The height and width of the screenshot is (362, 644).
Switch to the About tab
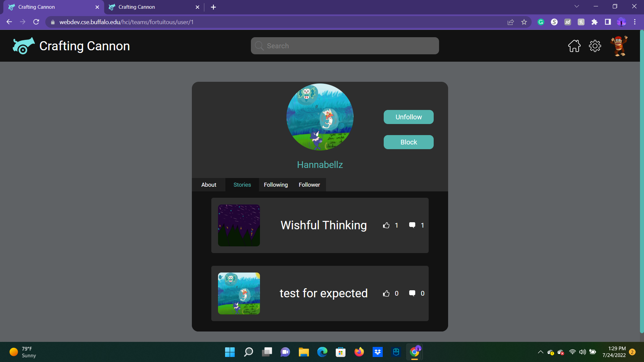pos(209,185)
